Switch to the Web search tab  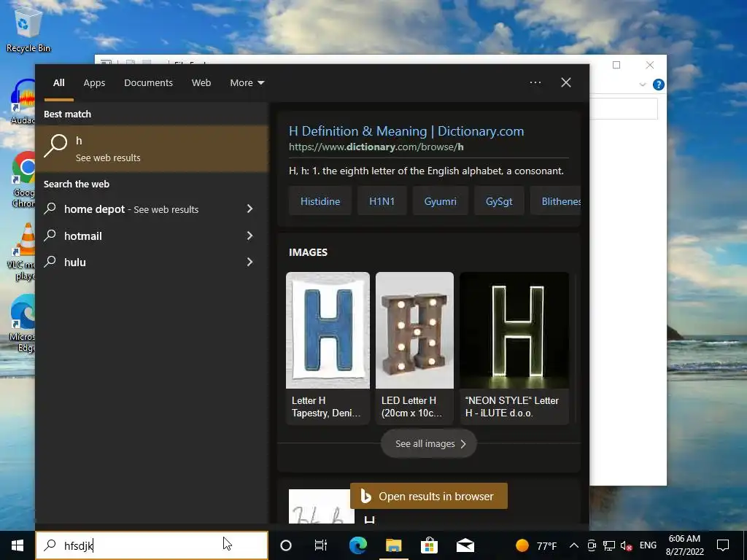(201, 83)
